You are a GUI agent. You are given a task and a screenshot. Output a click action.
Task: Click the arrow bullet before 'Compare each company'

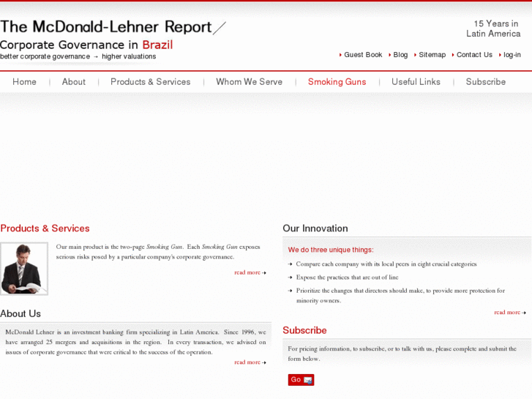(x=290, y=264)
